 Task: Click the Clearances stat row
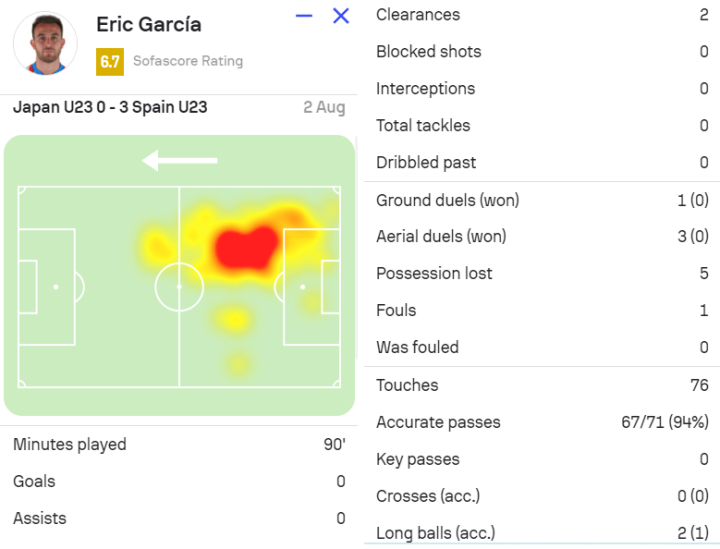(x=541, y=15)
